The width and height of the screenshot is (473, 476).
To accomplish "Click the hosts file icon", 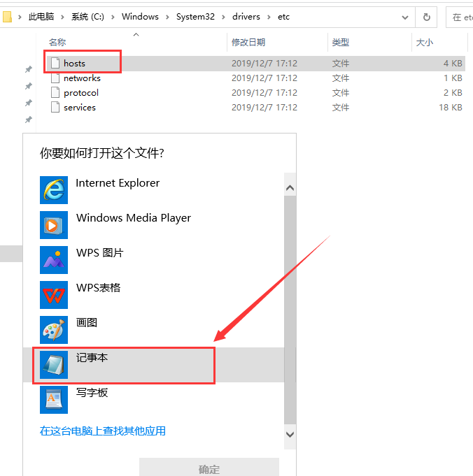I will pos(55,63).
